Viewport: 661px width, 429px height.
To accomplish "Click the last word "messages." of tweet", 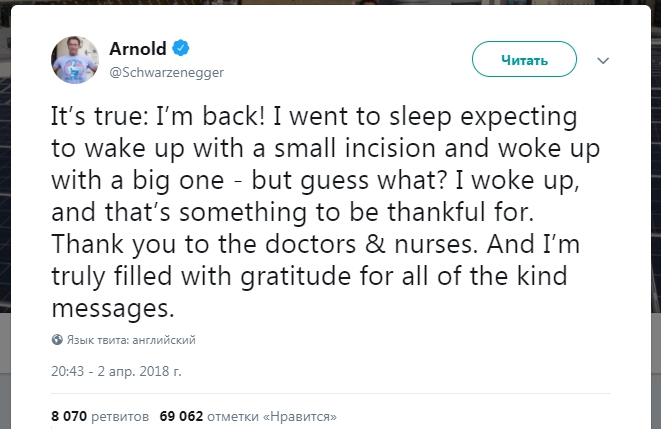I will [x=113, y=309].
